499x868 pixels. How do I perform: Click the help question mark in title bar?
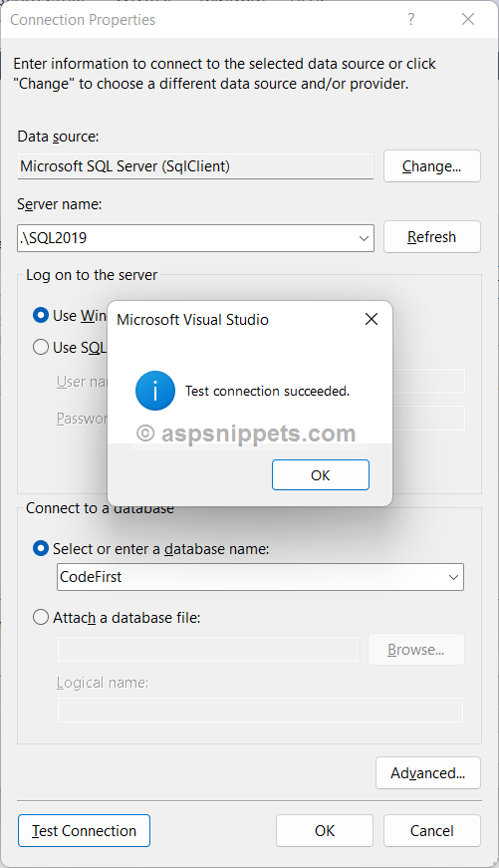[x=411, y=19]
